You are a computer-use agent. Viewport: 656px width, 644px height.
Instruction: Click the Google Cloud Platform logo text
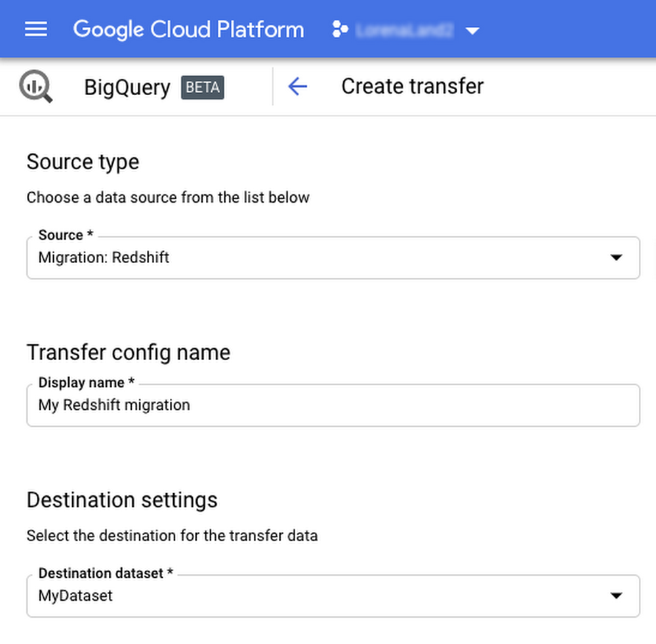(x=188, y=30)
